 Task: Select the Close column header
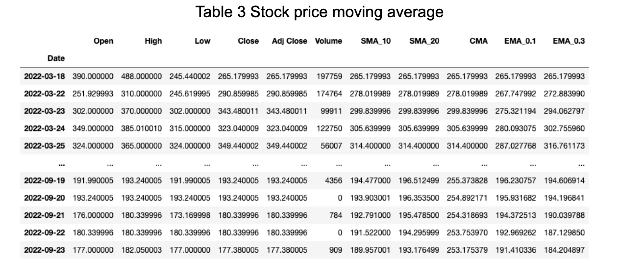click(248, 41)
